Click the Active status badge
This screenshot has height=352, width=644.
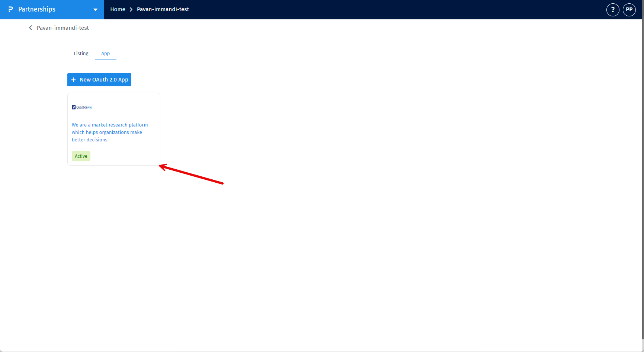click(x=81, y=156)
